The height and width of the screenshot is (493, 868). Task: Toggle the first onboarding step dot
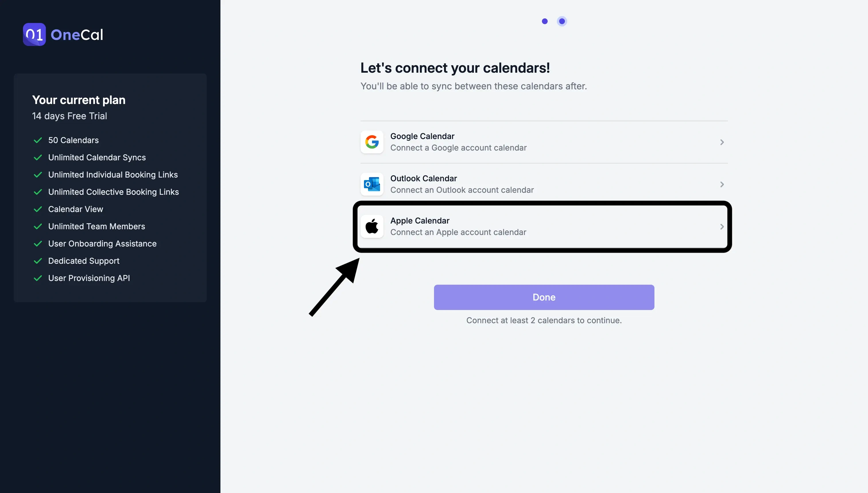(544, 21)
